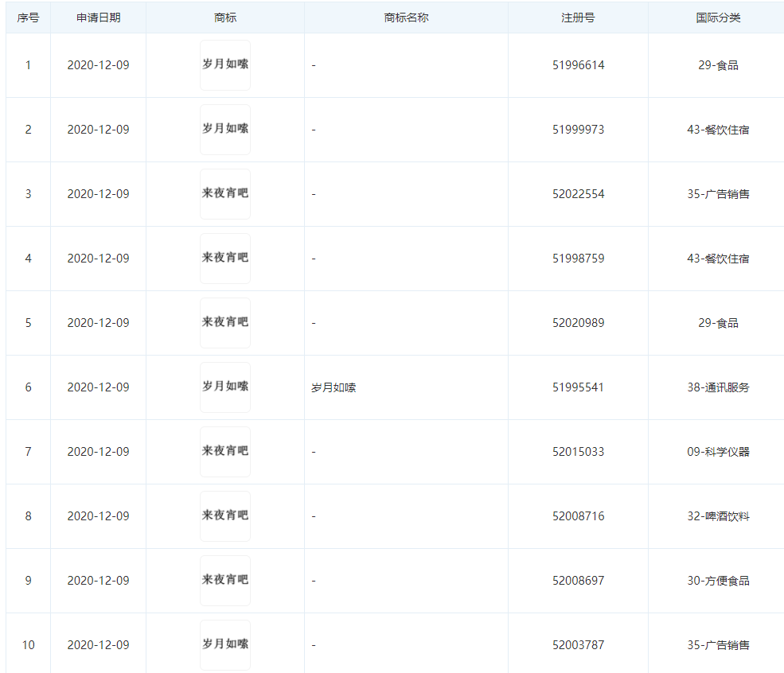
Task: Click the 09-科学仪器 classification cell
Action: coord(718,452)
